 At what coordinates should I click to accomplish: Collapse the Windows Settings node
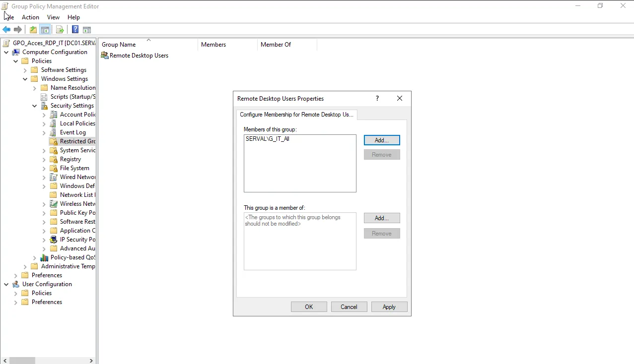point(25,79)
